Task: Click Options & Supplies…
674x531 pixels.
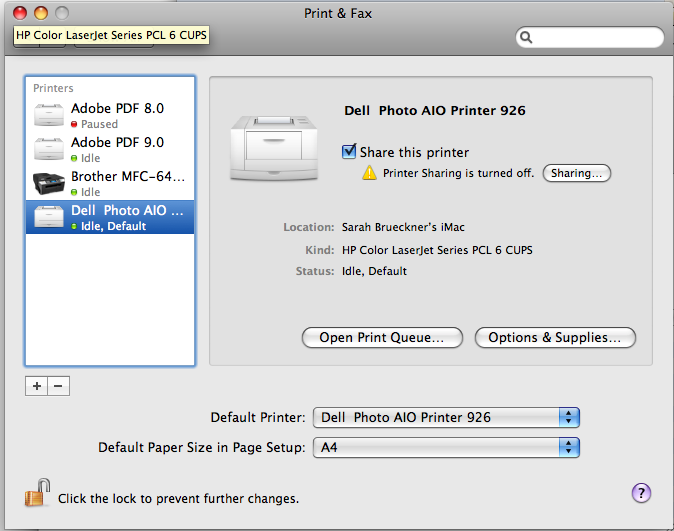Action: pyautogui.click(x=555, y=338)
